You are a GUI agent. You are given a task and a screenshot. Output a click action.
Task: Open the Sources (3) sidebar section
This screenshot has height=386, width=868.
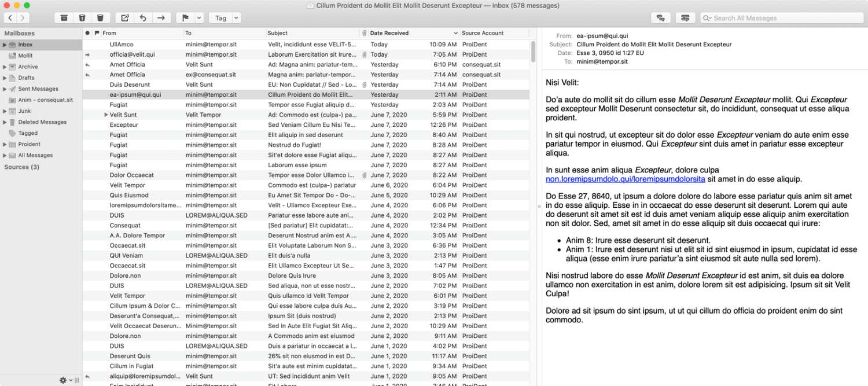click(22, 167)
